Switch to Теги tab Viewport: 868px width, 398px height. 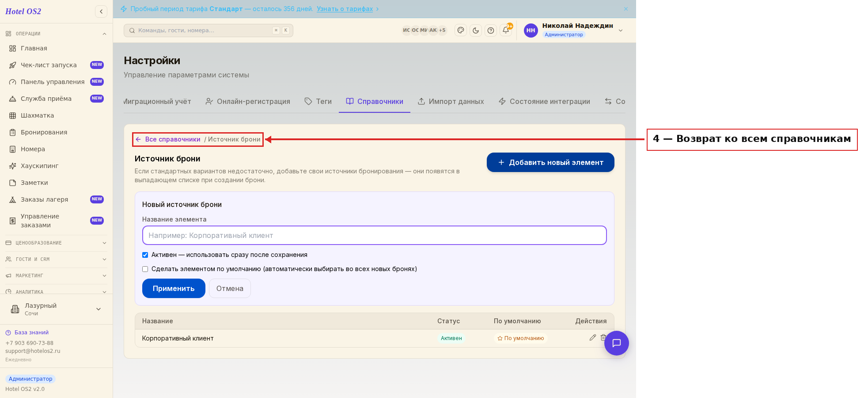318,101
